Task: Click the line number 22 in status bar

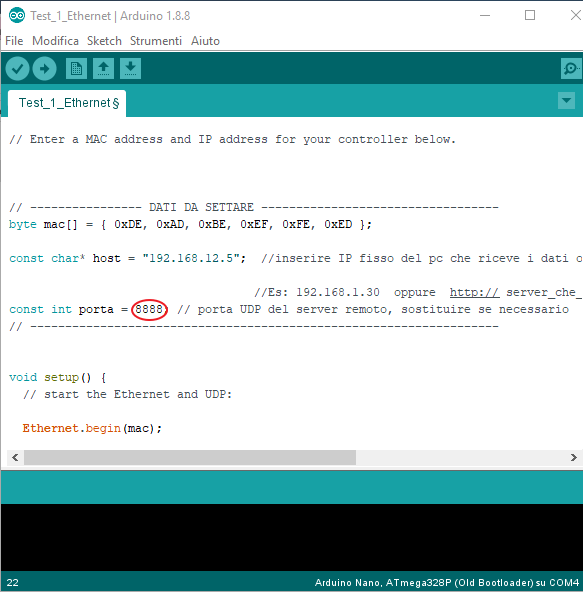Action: (12, 583)
